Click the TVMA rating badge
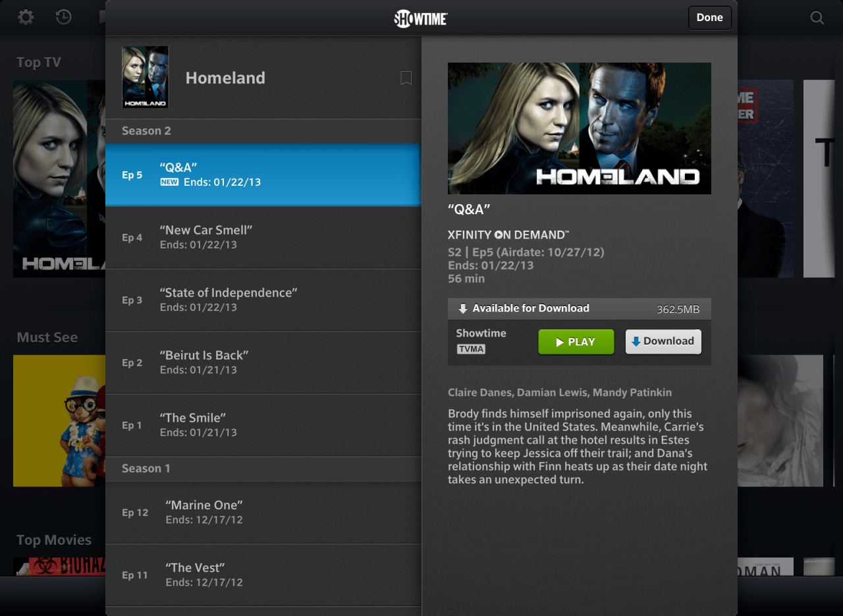 point(471,349)
